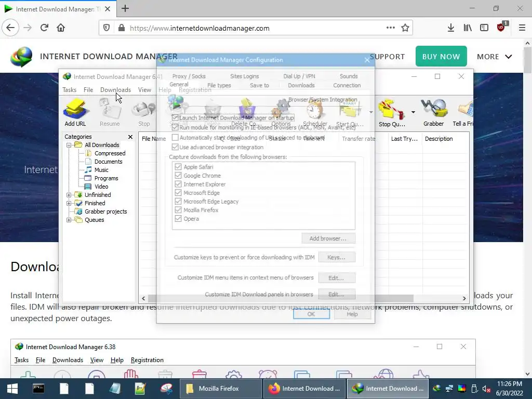Switch to the Sites Logins tab
The image size is (532, 399).
pos(244,76)
